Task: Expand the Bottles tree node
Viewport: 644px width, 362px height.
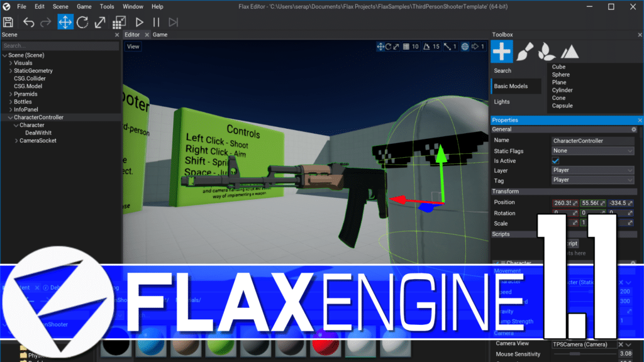Action: (x=11, y=102)
